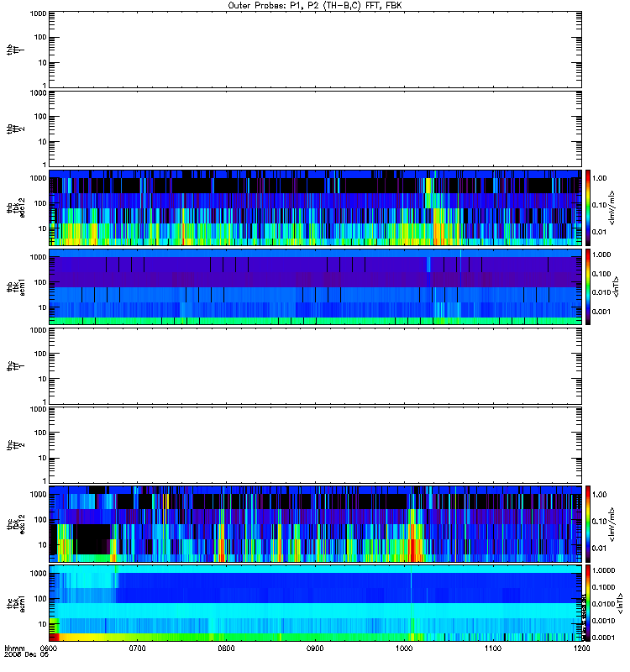Click the 'thc fbk scm1' vertical axis title
This screenshot has width=630, height=672.
point(16,603)
